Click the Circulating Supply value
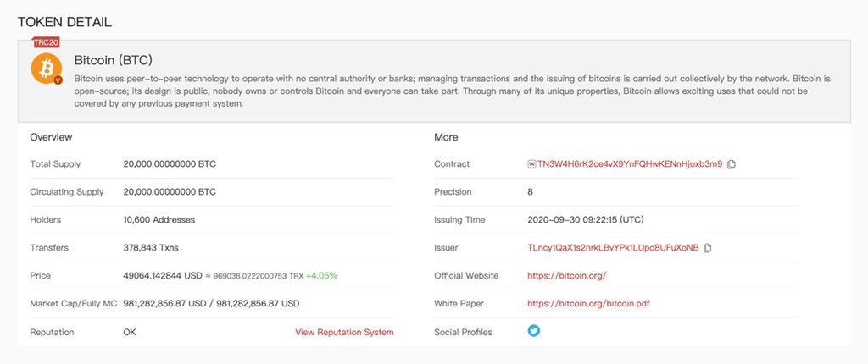The image size is (868, 364). [170, 192]
